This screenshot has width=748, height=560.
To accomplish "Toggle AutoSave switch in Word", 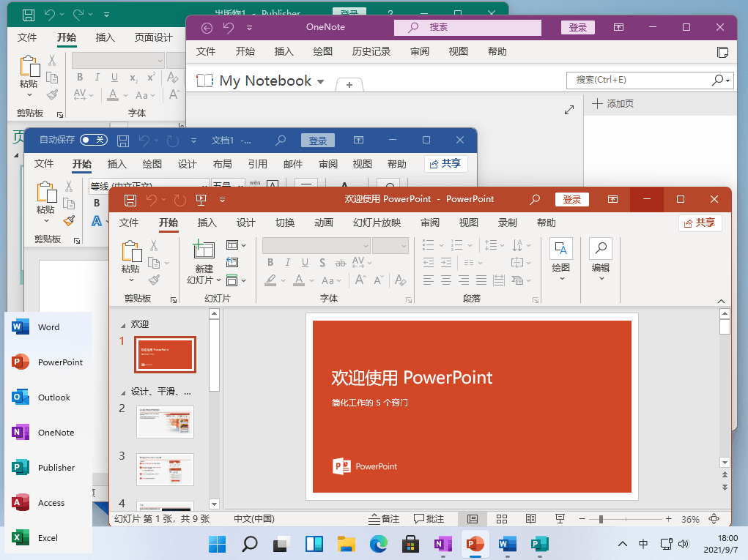I will pos(94,140).
